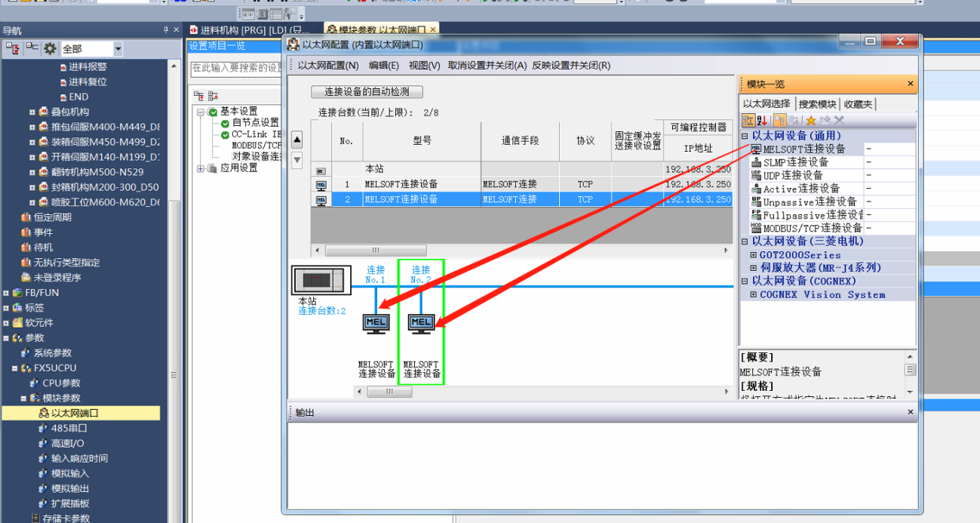980x523 pixels.
Task: Expand the 叠包机构 tree node
Action: click(32, 112)
